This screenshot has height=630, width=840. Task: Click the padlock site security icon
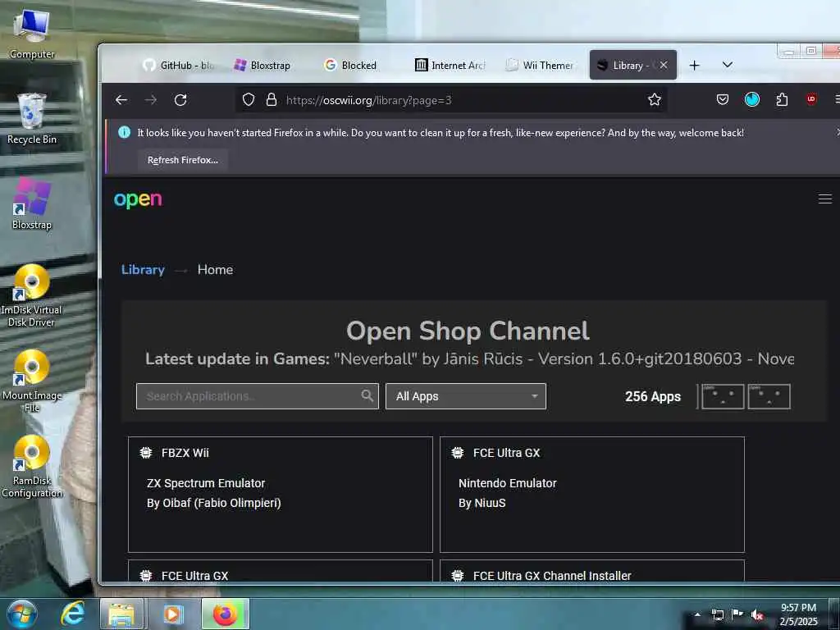coord(272,99)
